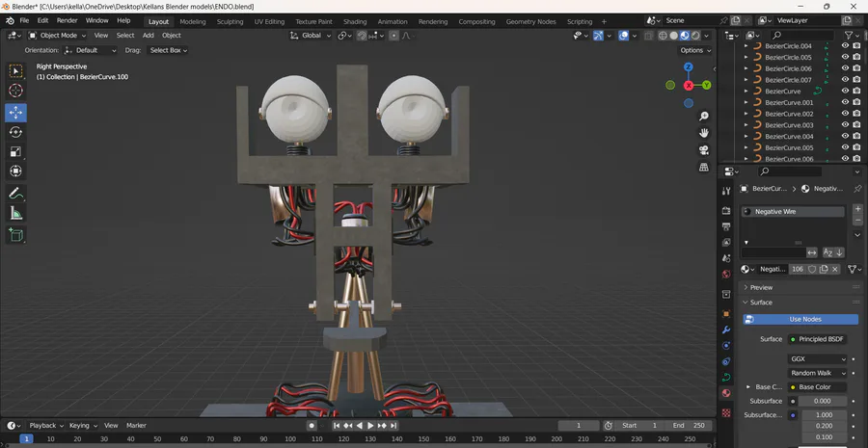Open the Modifier wrench properties tab

pyautogui.click(x=726, y=329)
